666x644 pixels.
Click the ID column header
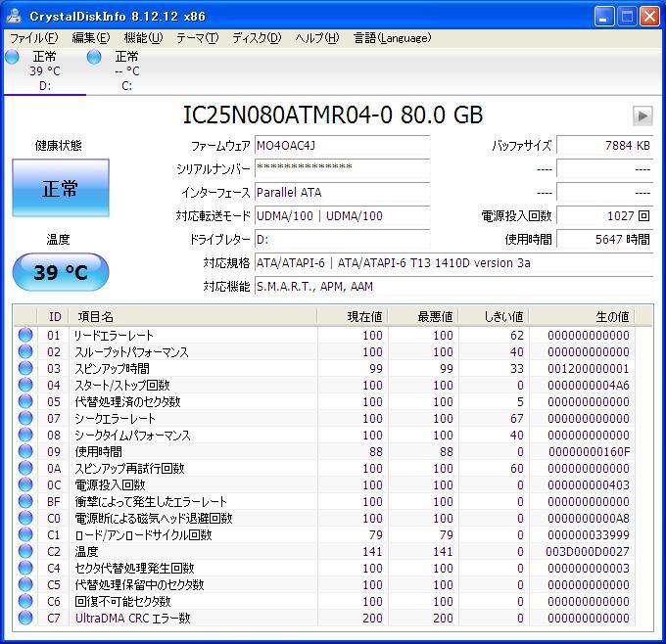coord(54,317)
